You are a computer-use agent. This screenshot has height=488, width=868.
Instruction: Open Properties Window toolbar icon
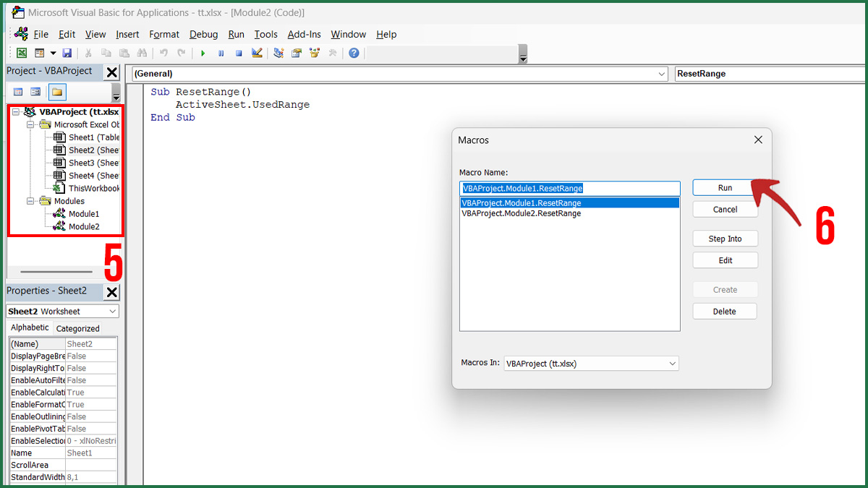pyautogui.click(x=297, y=53)
